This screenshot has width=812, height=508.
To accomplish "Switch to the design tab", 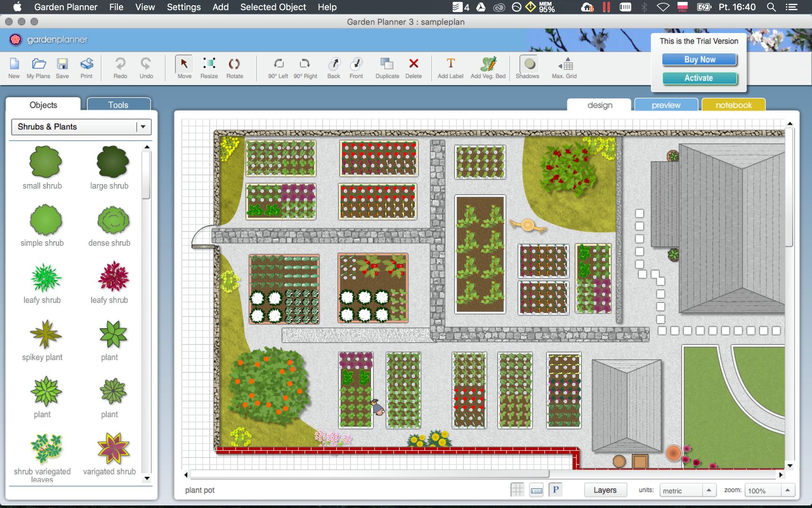I will [600, 105].
